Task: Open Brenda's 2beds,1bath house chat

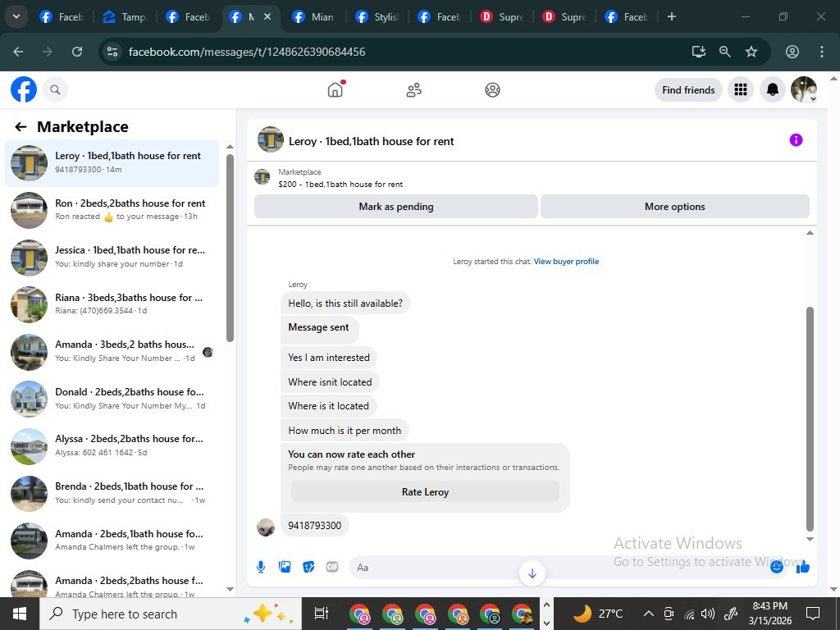Action: (x=112, y=493)
